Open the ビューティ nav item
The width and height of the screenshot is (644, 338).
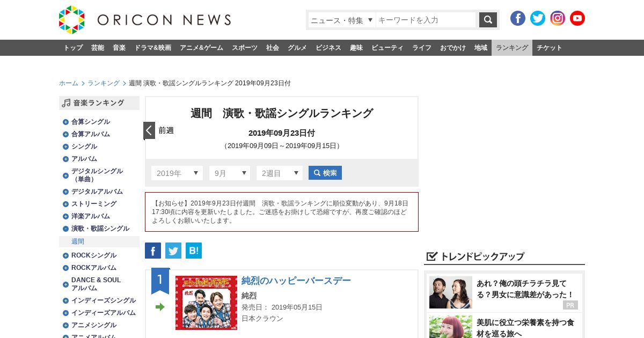(387, 48)
